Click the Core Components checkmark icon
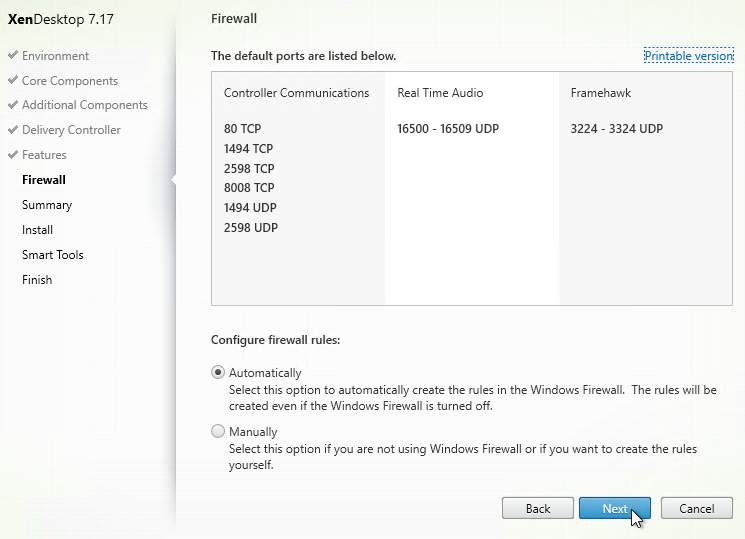This screenshot has width=745, height=539. point(13,79)
